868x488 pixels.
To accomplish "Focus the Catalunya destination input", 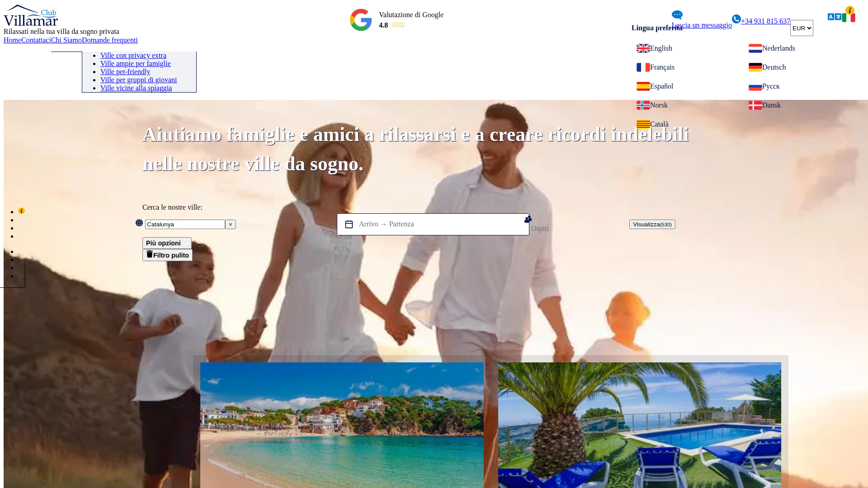I will tap(185, 225).
